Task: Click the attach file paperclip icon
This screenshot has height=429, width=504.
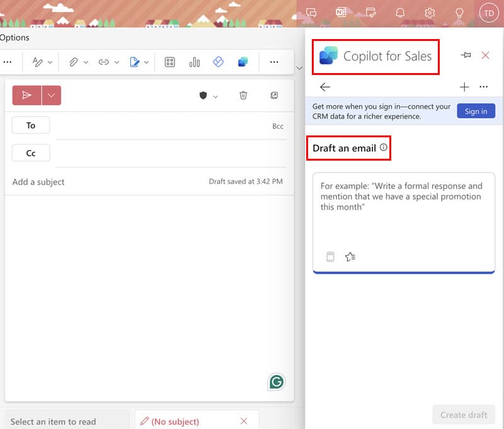Action: pyautogui.click(x=73, y=62)
